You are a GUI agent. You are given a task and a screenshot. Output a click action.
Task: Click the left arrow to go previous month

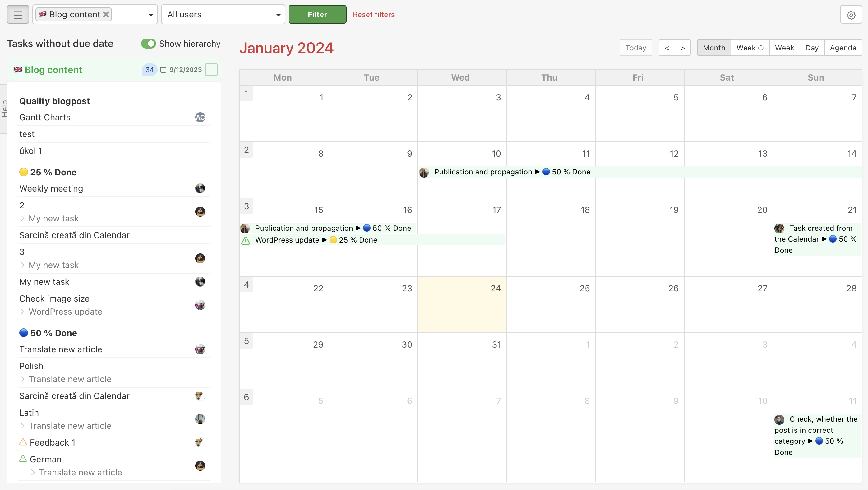(x=667, y=47)
